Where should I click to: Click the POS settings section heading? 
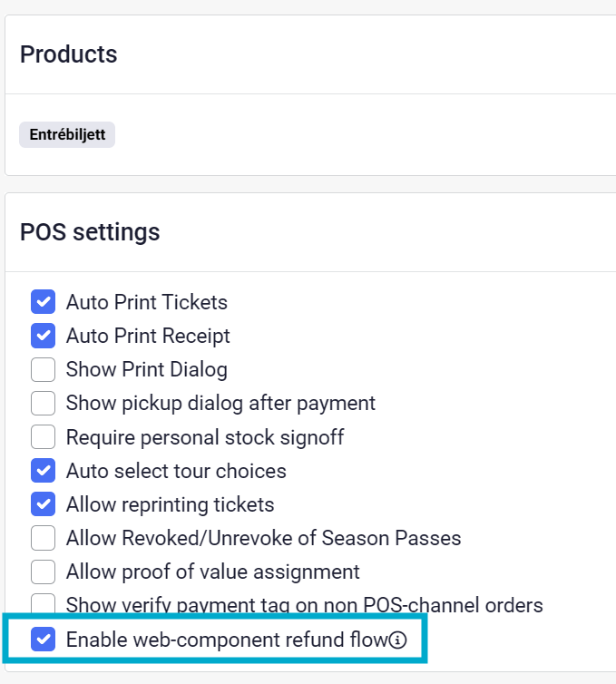pyautogui.click(x=90, y=232)
